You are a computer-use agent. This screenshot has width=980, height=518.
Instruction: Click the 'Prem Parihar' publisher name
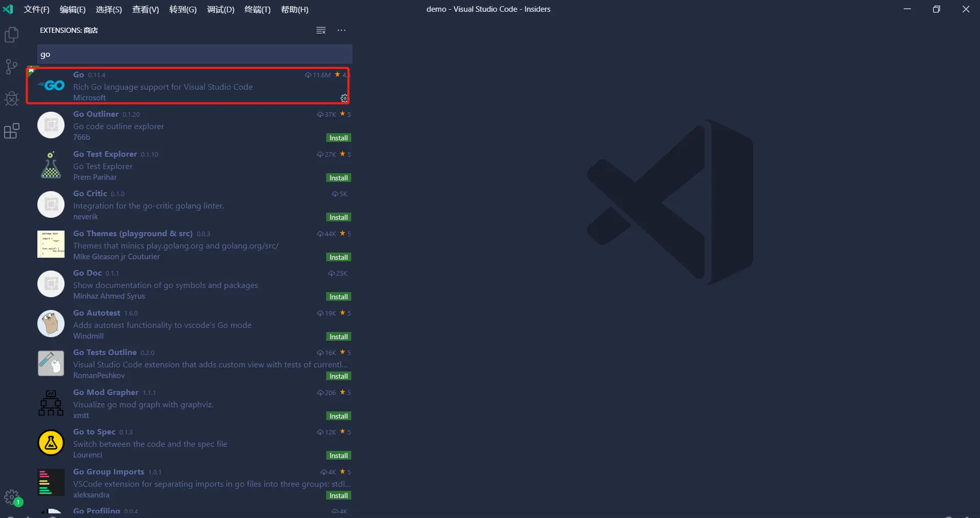(x=95, y=177)
